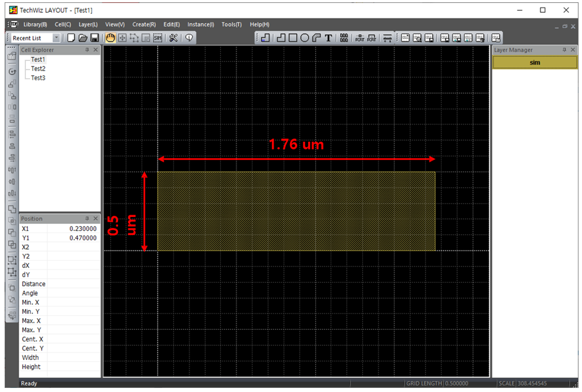Select the sim layer swatch
This screenshot has height=392, width=582.
(535, 62)
